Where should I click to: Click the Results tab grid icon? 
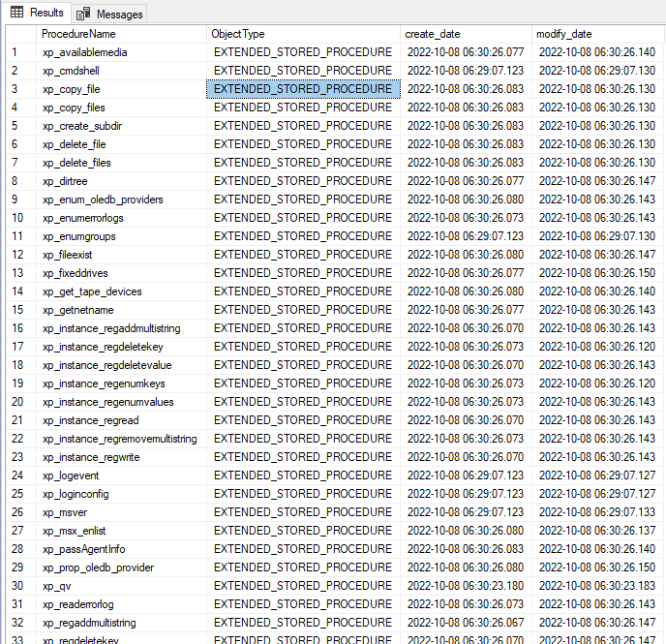pyautogui.click(x=17, y=13)
